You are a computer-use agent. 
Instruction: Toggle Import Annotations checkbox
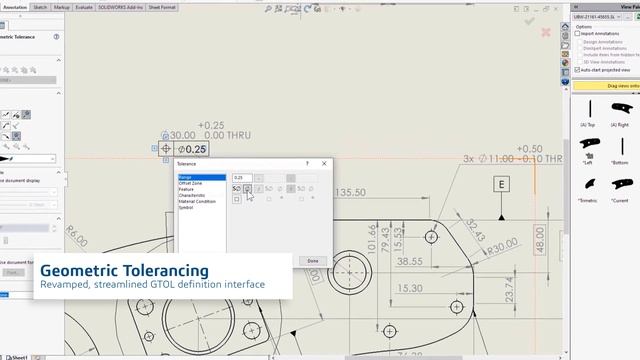point(577,33)
